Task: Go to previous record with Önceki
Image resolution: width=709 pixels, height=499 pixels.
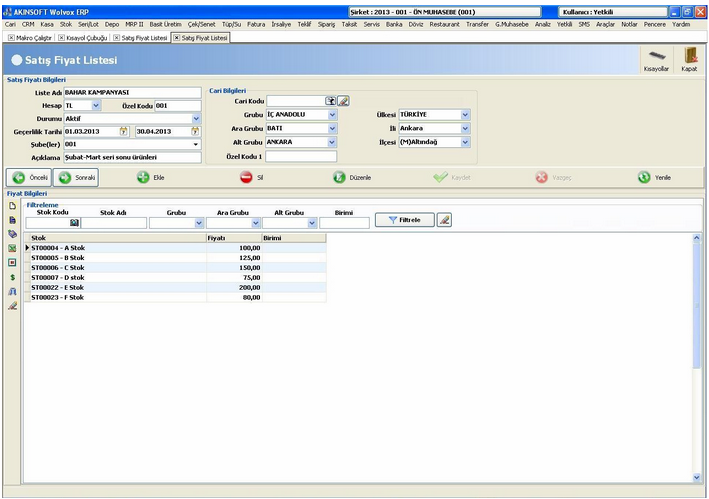Action: pyautogui.click(x=29, y=178)
